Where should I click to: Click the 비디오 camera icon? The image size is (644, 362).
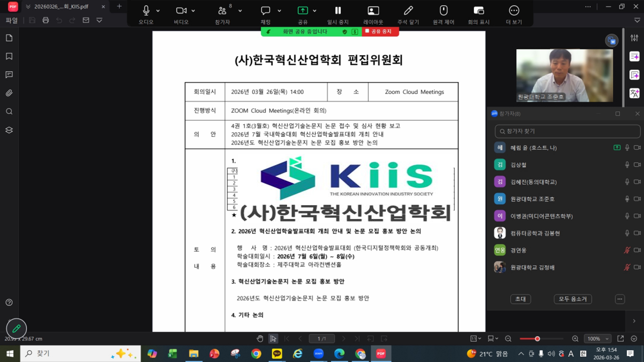point(181,10)
